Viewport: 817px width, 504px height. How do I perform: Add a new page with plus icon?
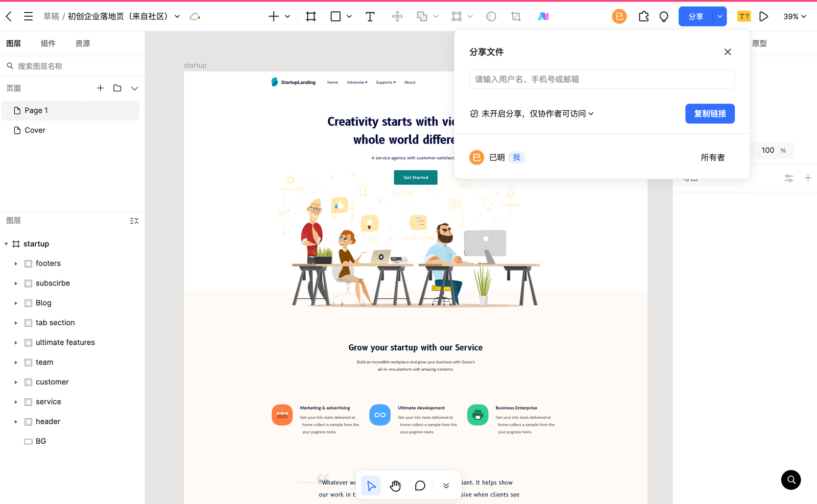[x=100, y=88]
